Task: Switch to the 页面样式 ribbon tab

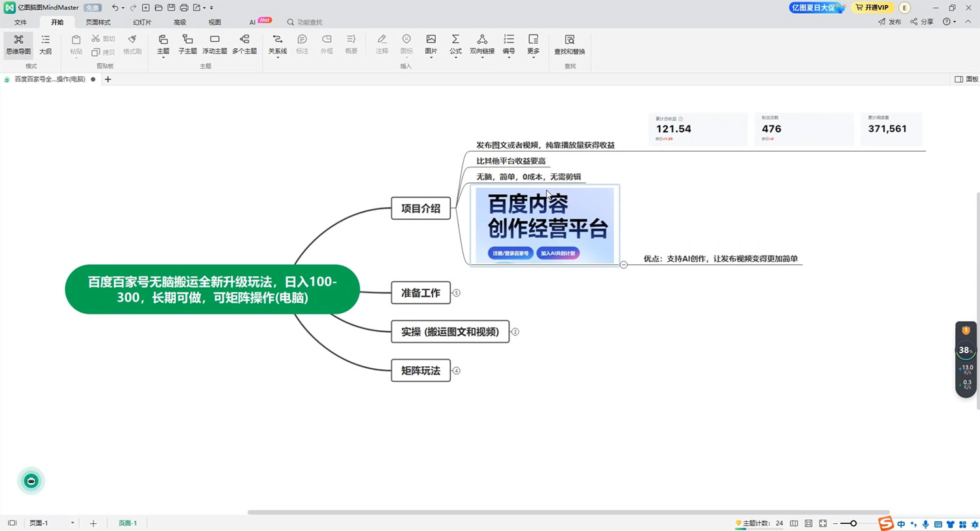Action: click(x=98, y=22)
